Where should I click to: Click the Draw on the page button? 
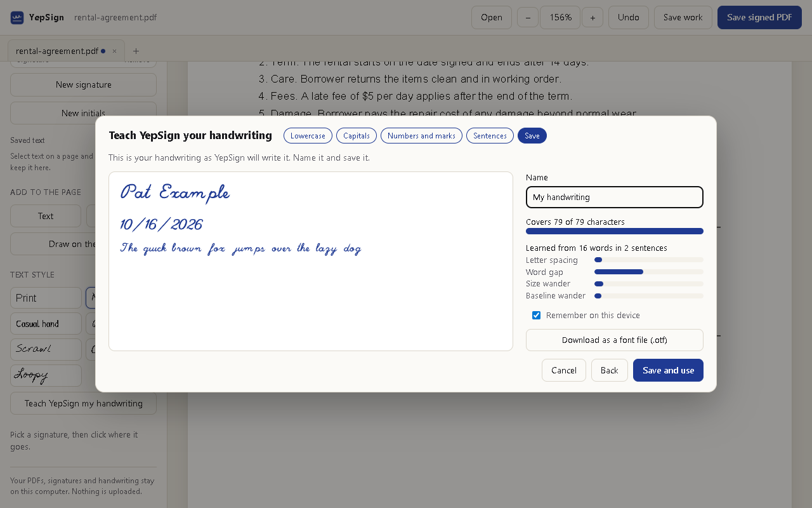tap(83, 244)
